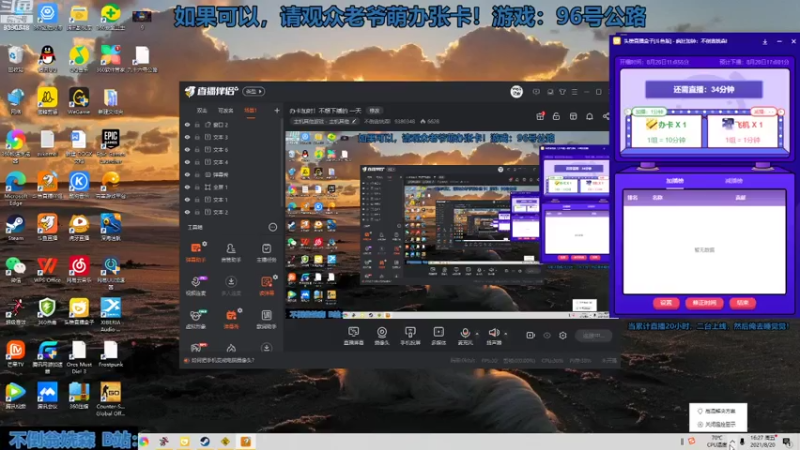Open 视频连麦 tool in the toolbox
This screenshot has width=800, height=450.
pos(196,286)
